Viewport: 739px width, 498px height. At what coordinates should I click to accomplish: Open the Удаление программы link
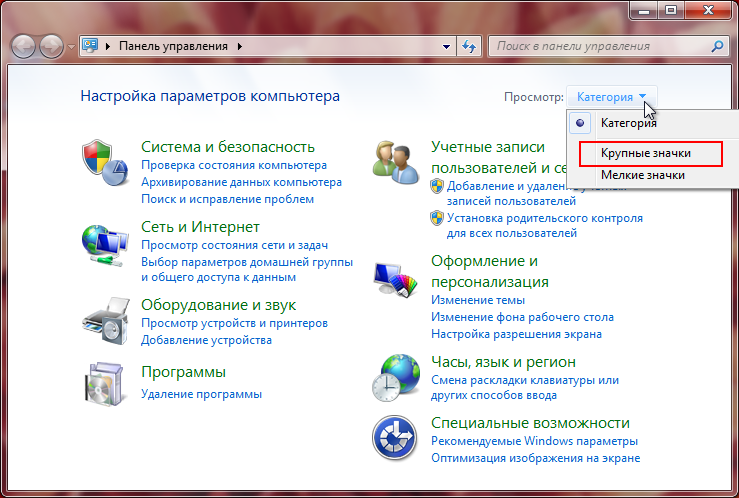(201, 394)
